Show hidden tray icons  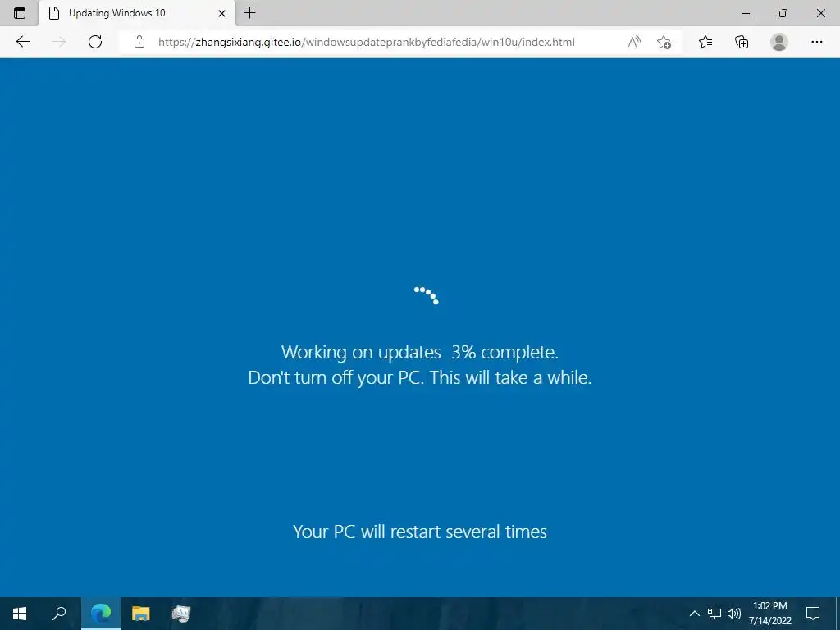(x=694, y=614)
